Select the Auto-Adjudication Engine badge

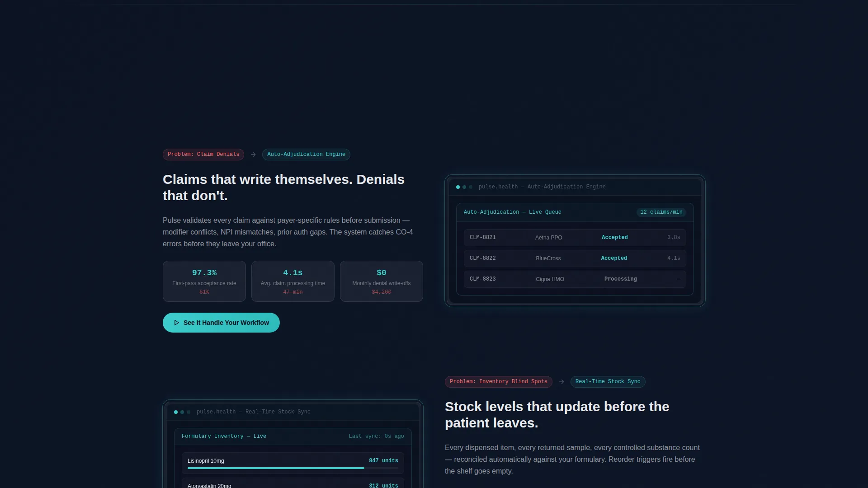coord(306,155)
